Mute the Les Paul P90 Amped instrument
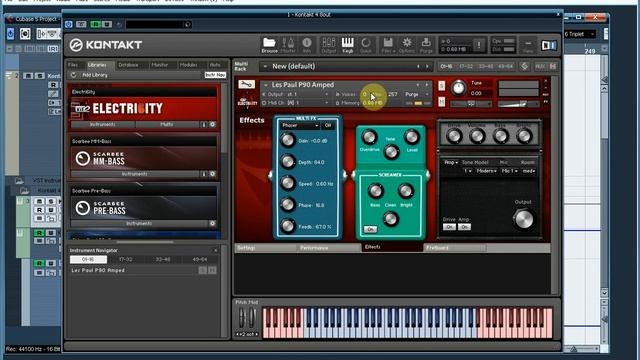The height and width of the screenshot is (360, 640). [441, 102]
